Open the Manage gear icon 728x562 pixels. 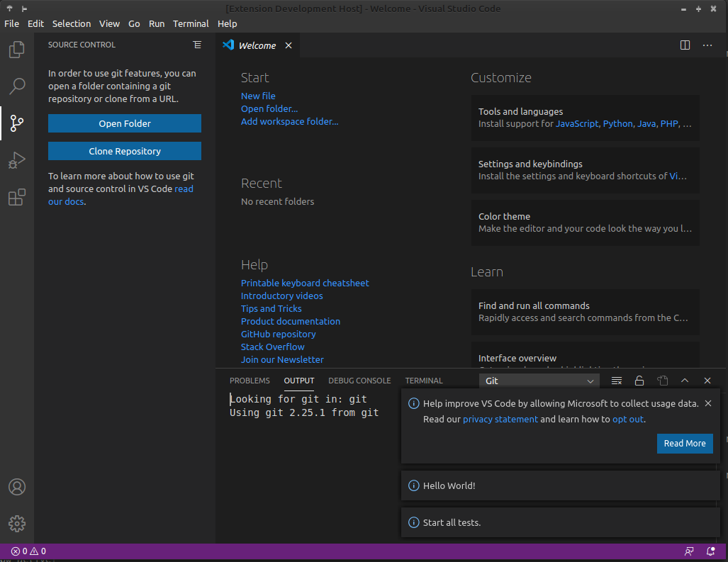coord(16,524)
